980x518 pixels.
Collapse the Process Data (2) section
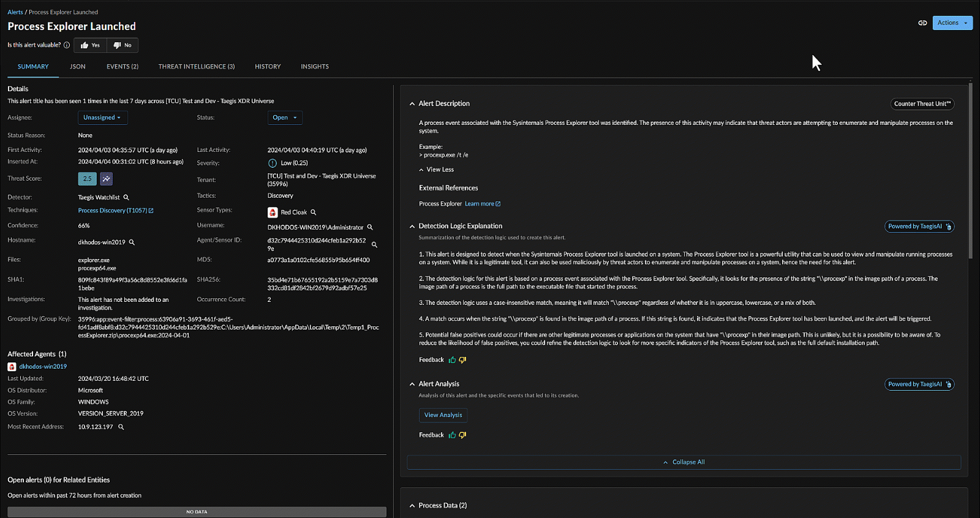tap(412, 506)
